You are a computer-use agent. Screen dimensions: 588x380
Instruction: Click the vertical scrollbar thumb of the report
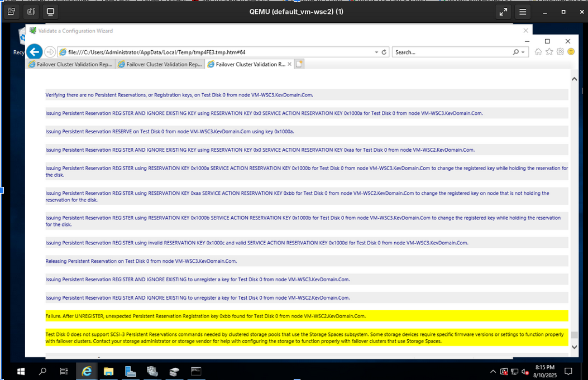[x=574, y=335]
